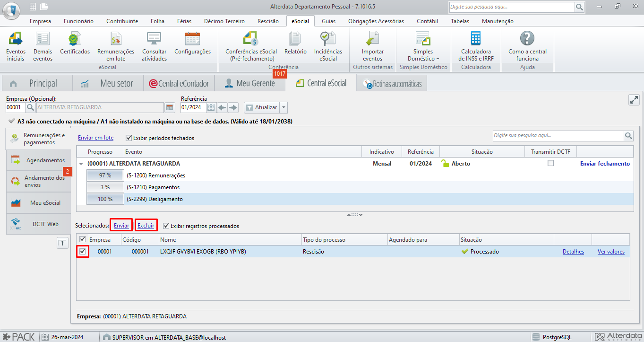644x342 pixels.
Task: Open eSocial Configurações
Action: (x=192, y=43)
